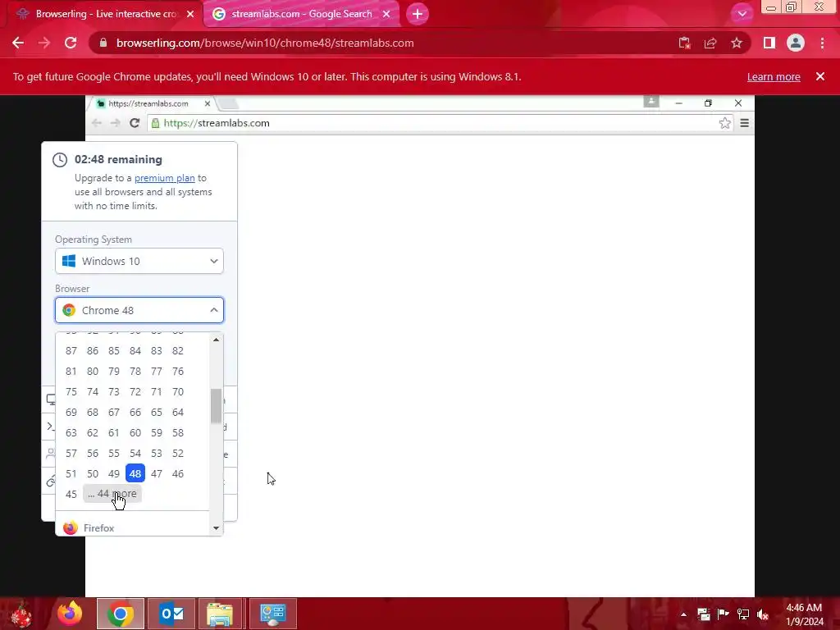
Task: Open a new tab with plus button
Action: click(418, 14)
